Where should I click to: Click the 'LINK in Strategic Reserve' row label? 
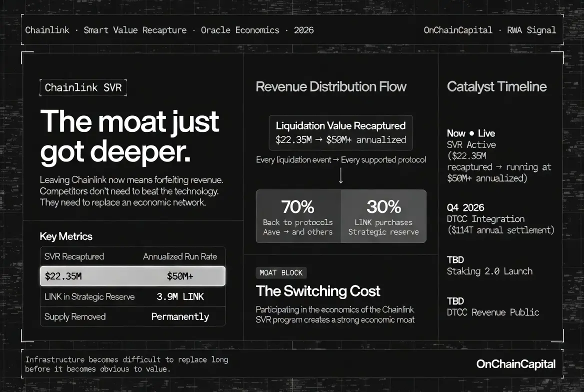[89, 296]
